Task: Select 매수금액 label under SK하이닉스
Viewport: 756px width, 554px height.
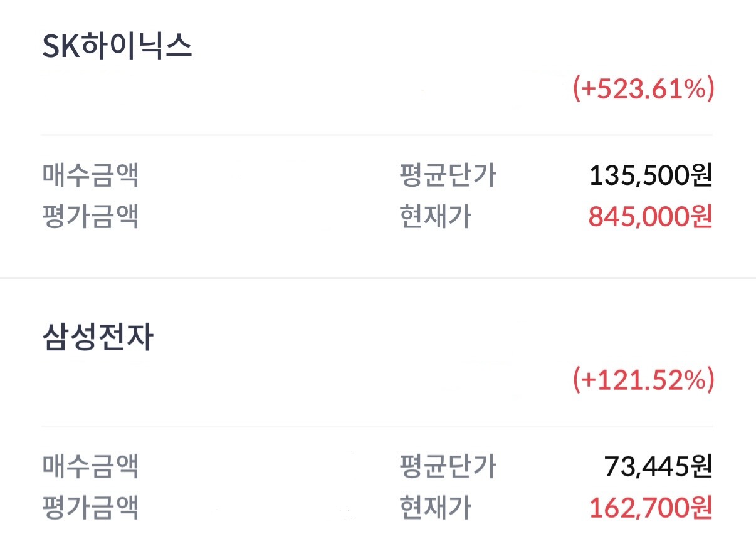Action: pos(90,175)
